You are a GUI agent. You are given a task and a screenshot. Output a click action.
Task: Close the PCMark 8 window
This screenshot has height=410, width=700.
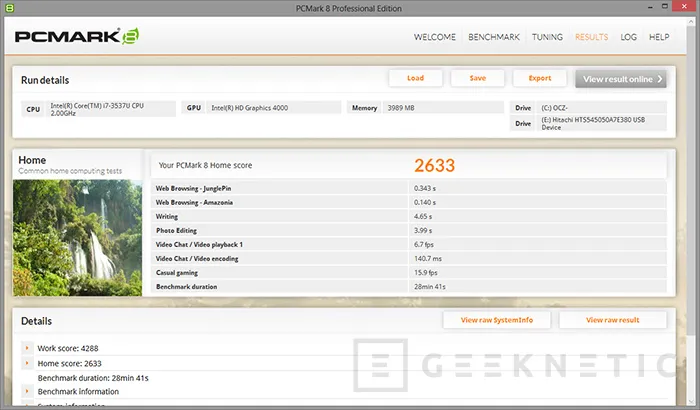click(685, 7)
